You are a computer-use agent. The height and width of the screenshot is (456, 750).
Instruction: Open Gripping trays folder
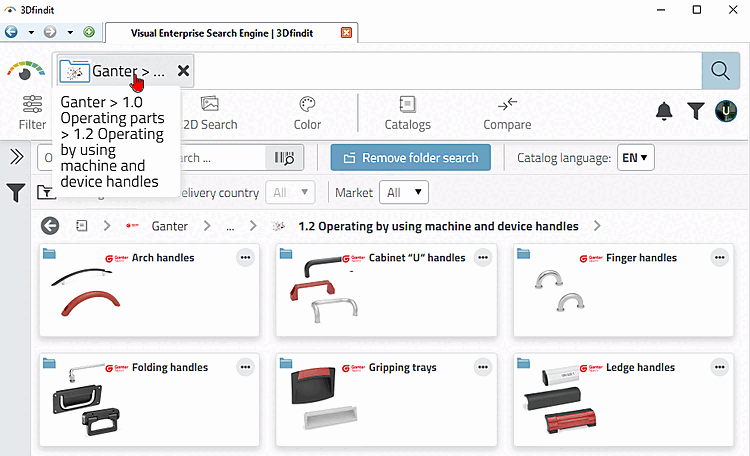(386, 400)
